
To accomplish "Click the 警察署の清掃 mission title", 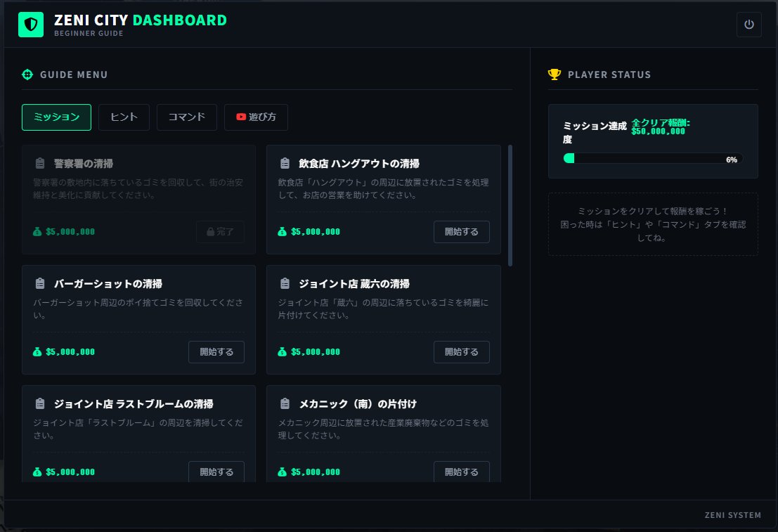I will [84, 163].
